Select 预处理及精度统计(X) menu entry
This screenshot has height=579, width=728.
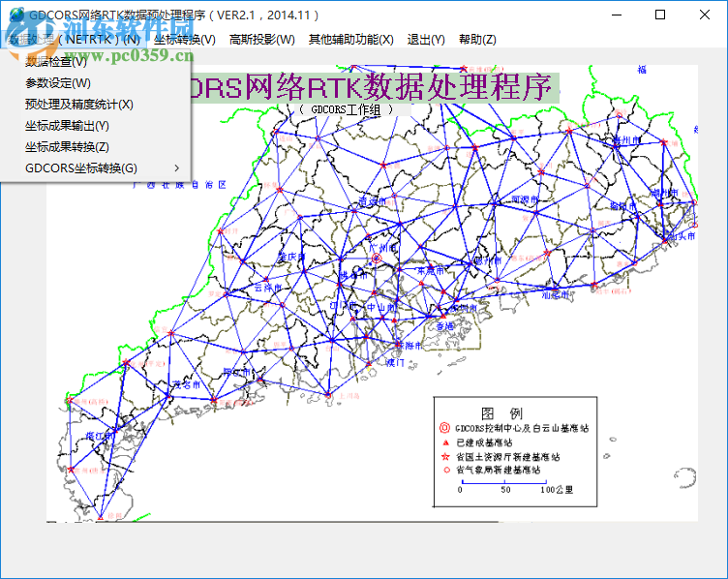click(95, 104)
